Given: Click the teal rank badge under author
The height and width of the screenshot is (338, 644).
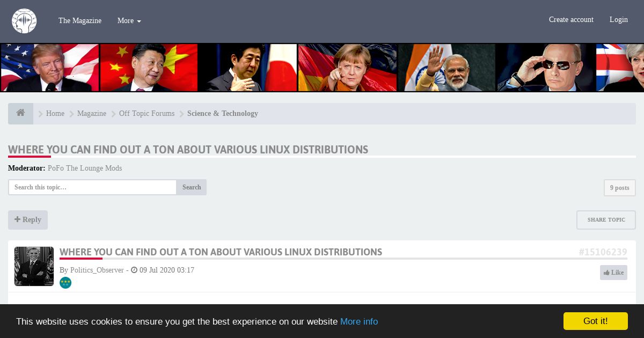Looking at the screenshot, I should pos(65,283).
